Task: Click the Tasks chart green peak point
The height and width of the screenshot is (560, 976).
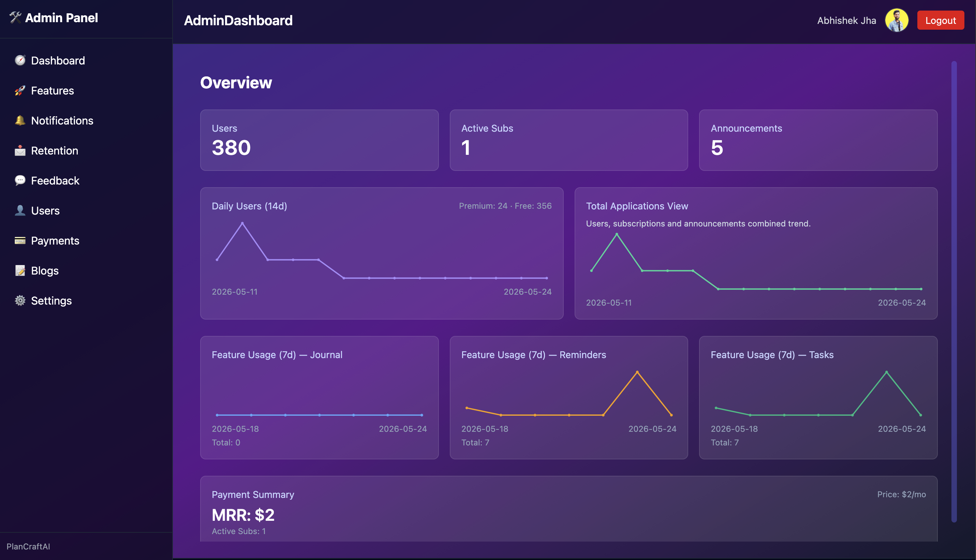Action: point(886,372)
